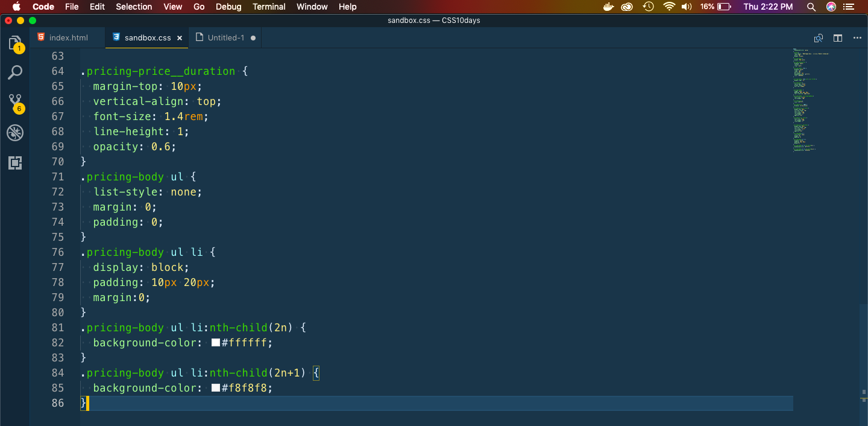This screenshot has width=868, height=426.
Task: Click the 'block' value on line 77
Action: point(168,267)
